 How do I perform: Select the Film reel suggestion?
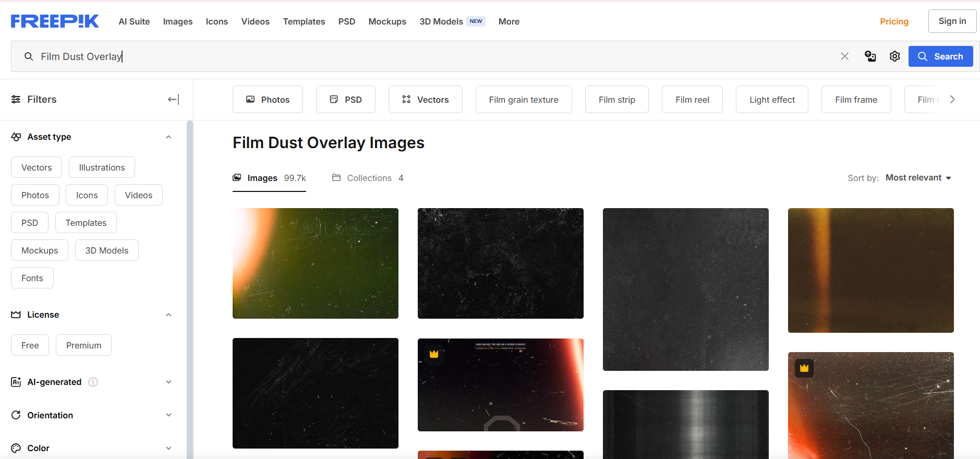tap(692, 100)
